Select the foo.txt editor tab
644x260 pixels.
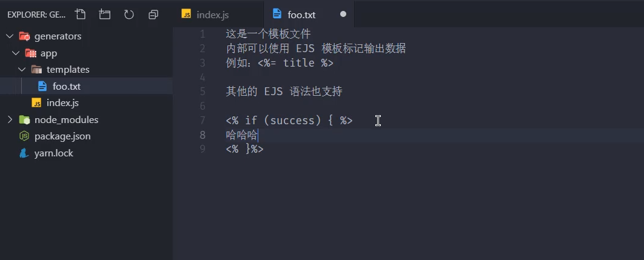[x=301, y=14]
